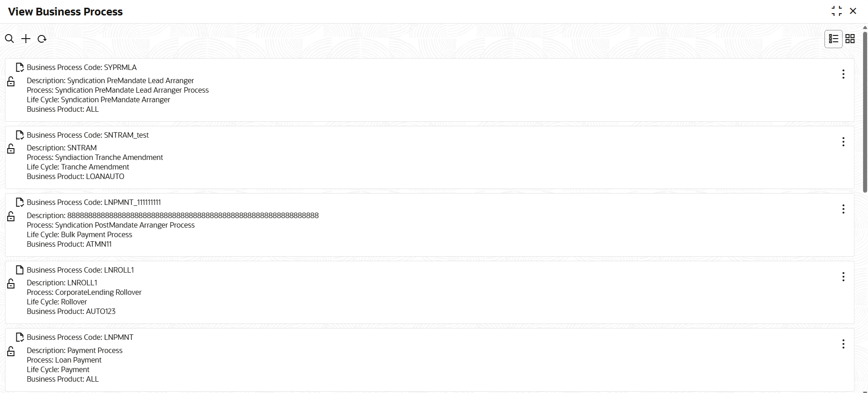Click the authorized lock icon on SNTRAM_test card
This screenshot has height=393, width=868.
coord(11,149)
